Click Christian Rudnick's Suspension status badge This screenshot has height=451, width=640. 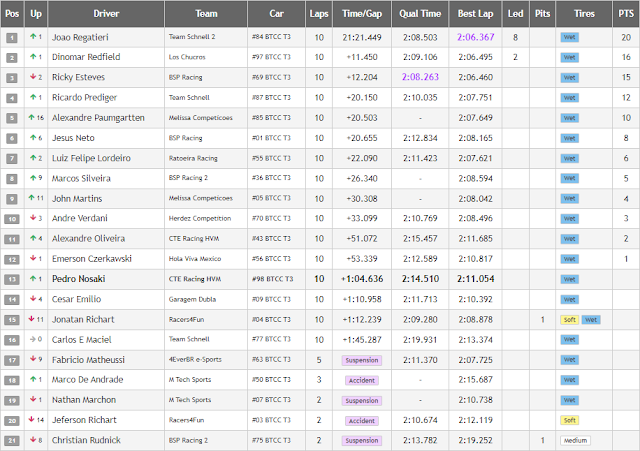tap(361, 440)
